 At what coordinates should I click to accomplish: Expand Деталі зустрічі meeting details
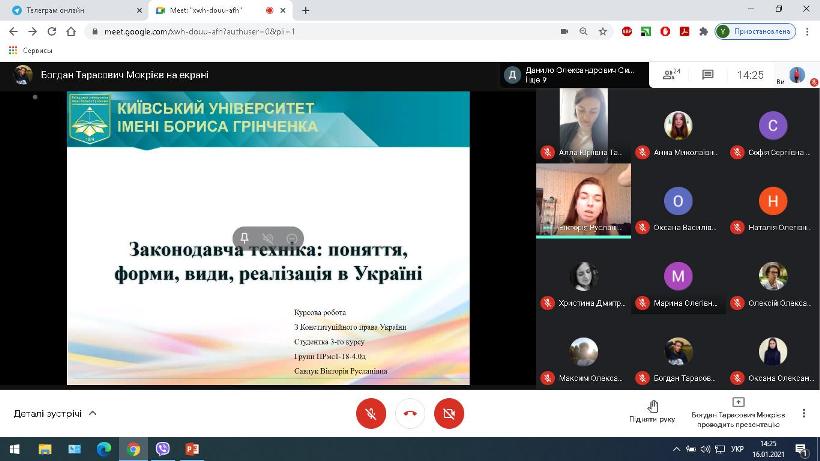point(55,413)
